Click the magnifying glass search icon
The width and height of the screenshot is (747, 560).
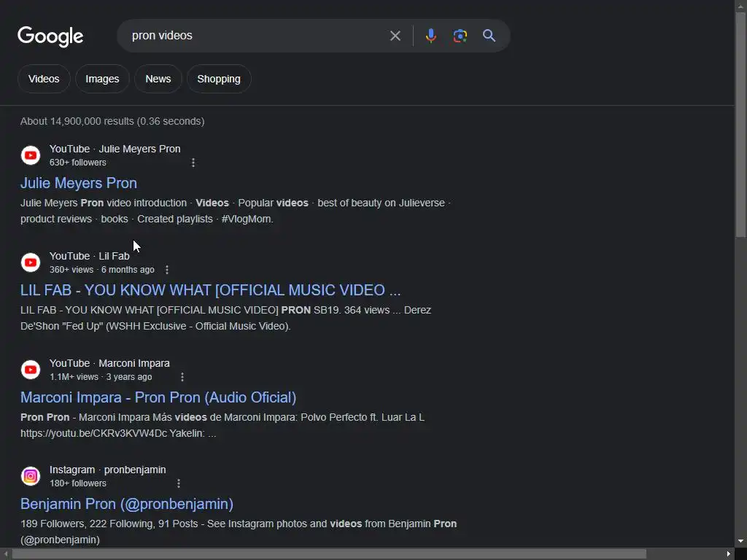coord(489,36)
